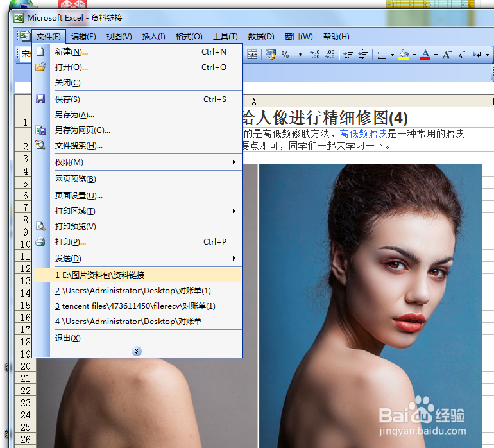Image resolution: width=494 pixels, height=448 pixels.
Task: Click the Decrease Indent icon
Action: pyautogui.click(x=348, y=55)
